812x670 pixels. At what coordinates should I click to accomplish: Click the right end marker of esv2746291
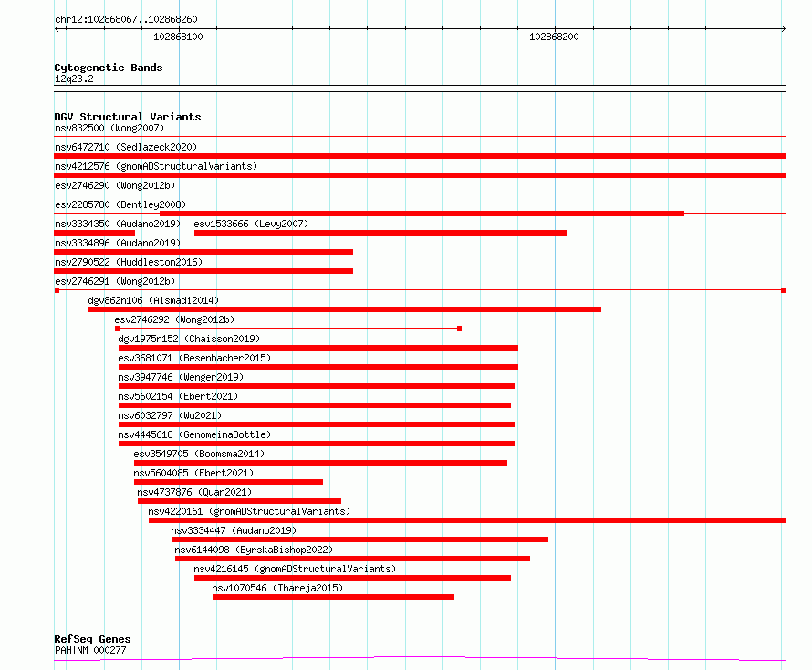[x=784, y=290]
